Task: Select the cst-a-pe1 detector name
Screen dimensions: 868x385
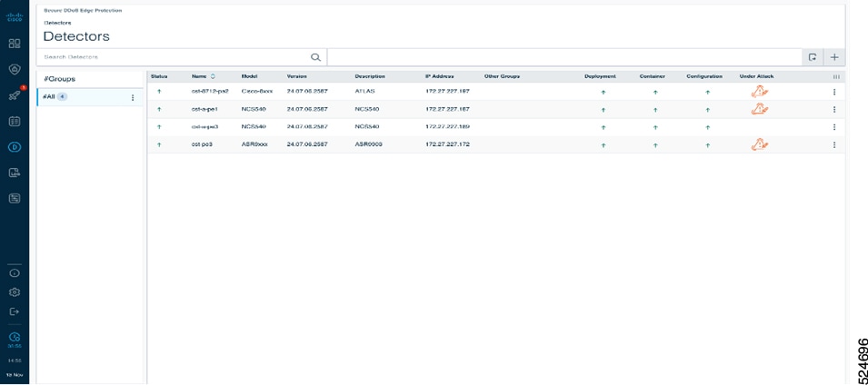Action: tap(205, 109)
